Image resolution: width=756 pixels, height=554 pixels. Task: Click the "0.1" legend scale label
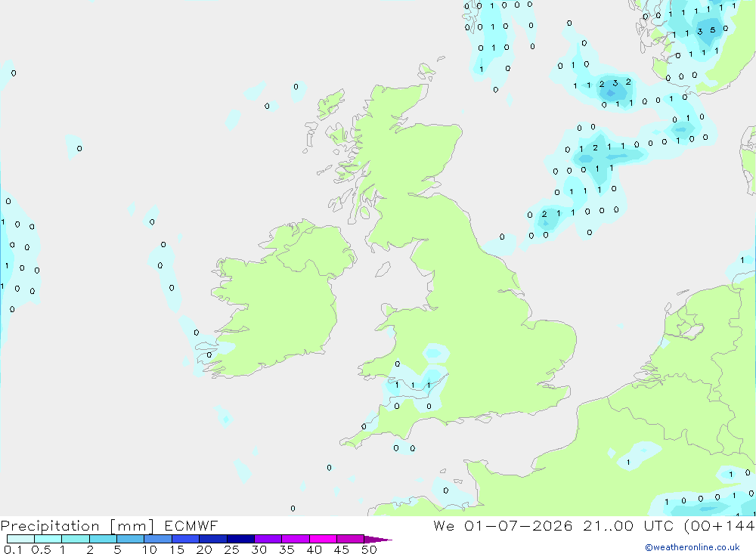coord(13,549)
